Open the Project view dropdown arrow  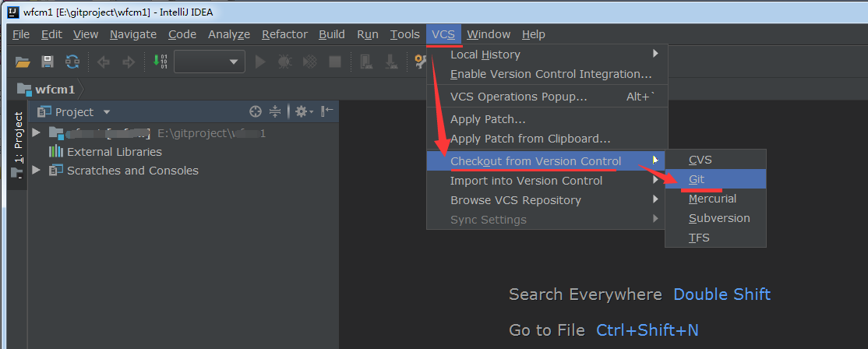107,112
